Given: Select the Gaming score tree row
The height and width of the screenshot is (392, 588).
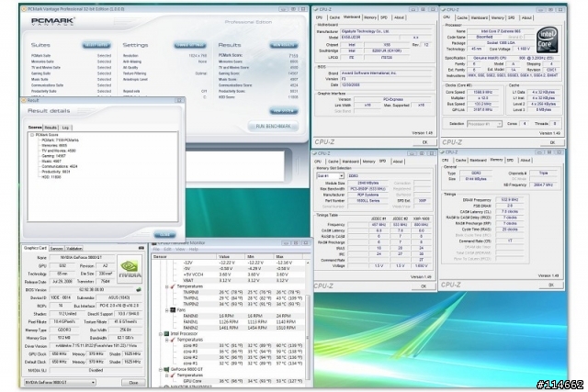Looking at the screenshot, I should pyautogui.click(x=53, y=156).
